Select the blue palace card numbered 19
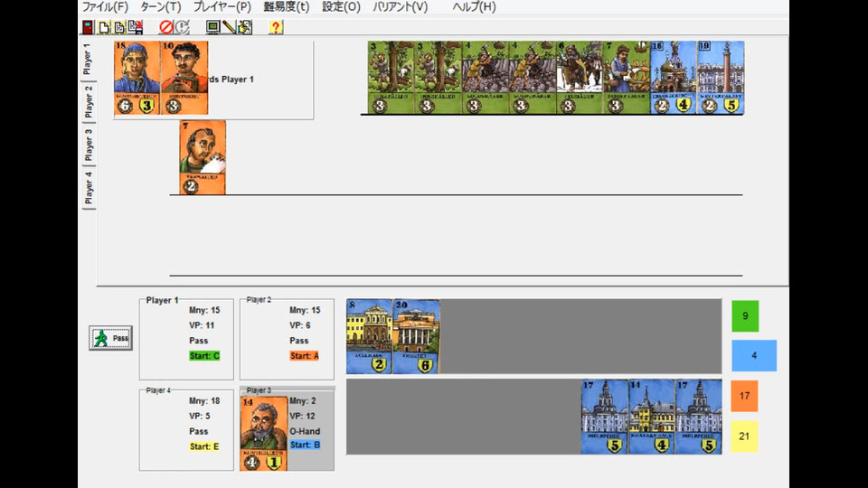Image resolution: width=868 pixels, height=488 pixels. [x=721, y=78]
